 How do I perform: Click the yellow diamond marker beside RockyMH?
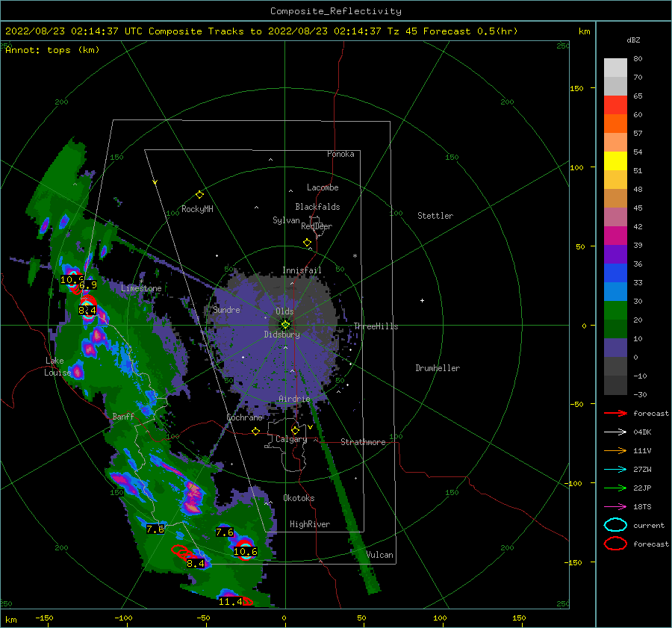199,195
